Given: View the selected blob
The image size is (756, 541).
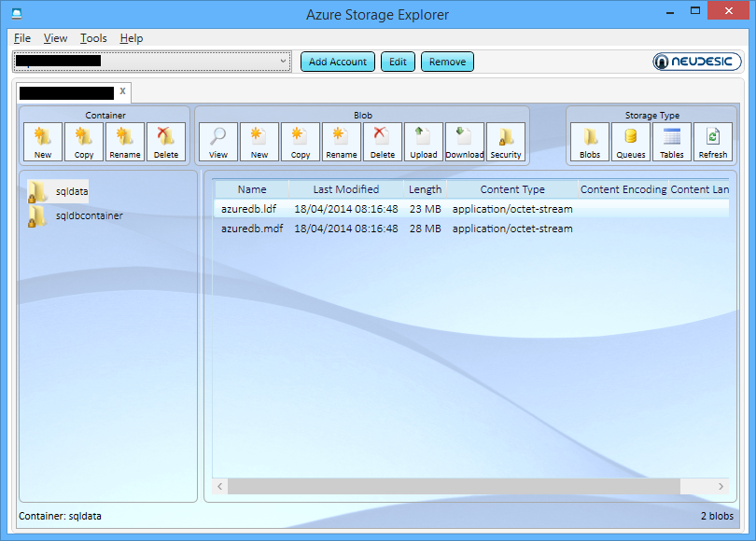Looking at the screenshot, I should pyautogui.click(x=217, y=142).
